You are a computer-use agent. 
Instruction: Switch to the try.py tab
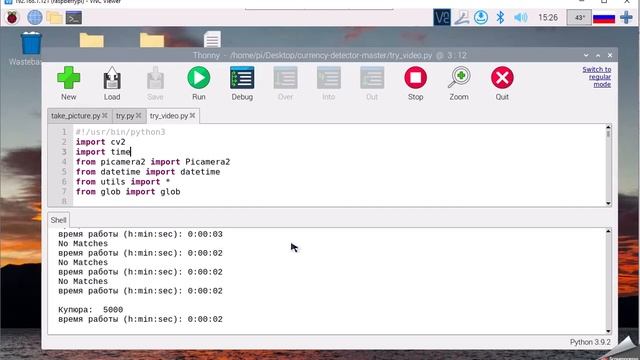click(125, 116)
